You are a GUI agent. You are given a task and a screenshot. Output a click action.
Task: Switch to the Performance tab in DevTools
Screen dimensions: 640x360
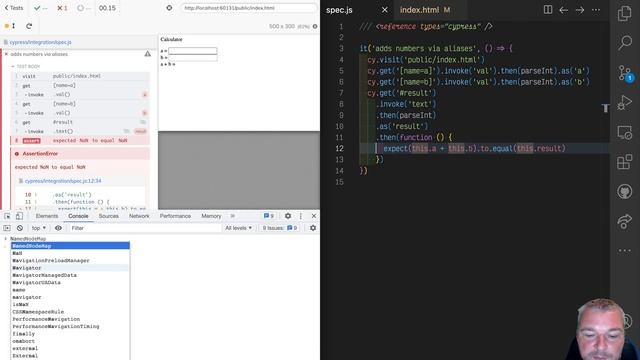tap(175, 216)
